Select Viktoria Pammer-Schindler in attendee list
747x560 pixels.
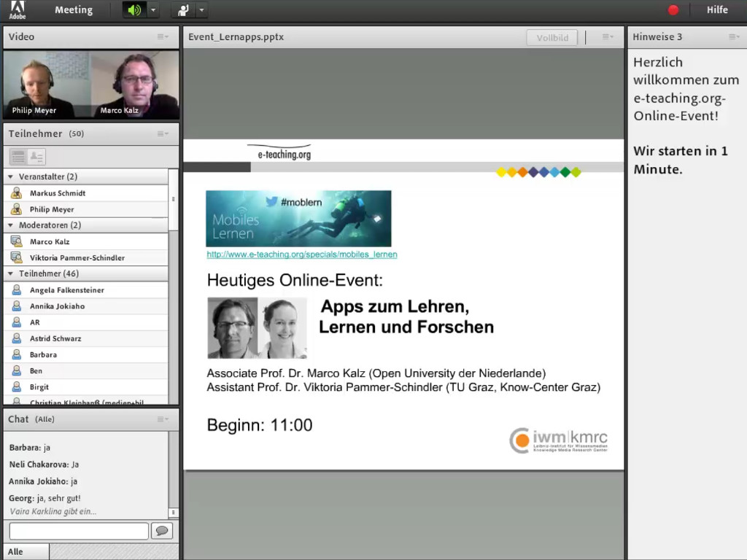[x=86, y=257]
